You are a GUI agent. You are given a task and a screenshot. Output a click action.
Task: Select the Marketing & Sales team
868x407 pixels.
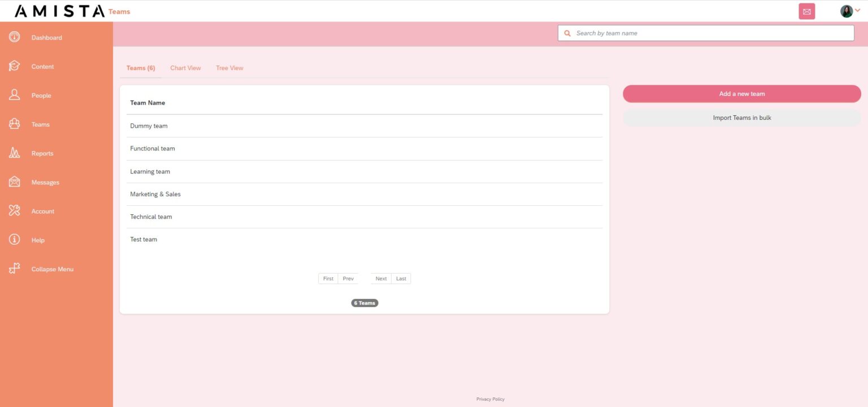[155, 194]
